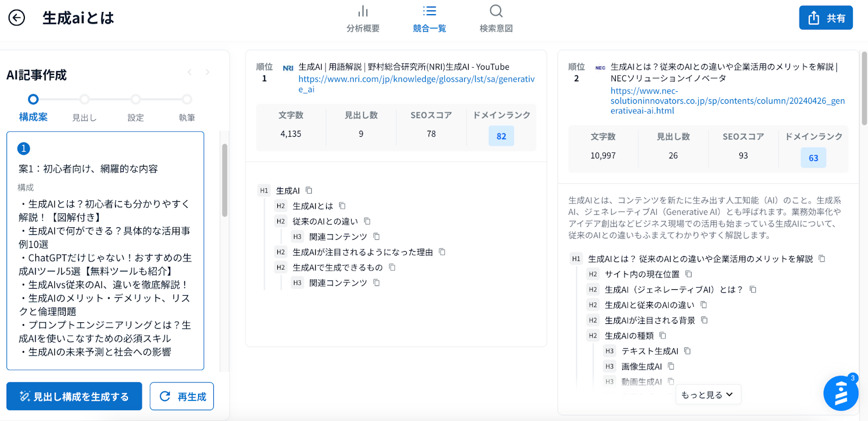Copy the 従来のAIとの違い heading
This screenshot has width=868, height=421.
coord(367,221)
